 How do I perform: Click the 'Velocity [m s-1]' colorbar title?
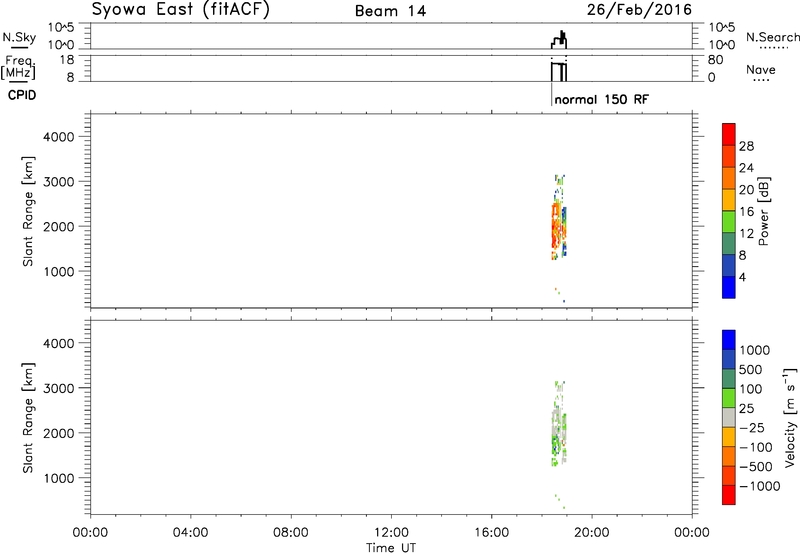tap(790, 417)
